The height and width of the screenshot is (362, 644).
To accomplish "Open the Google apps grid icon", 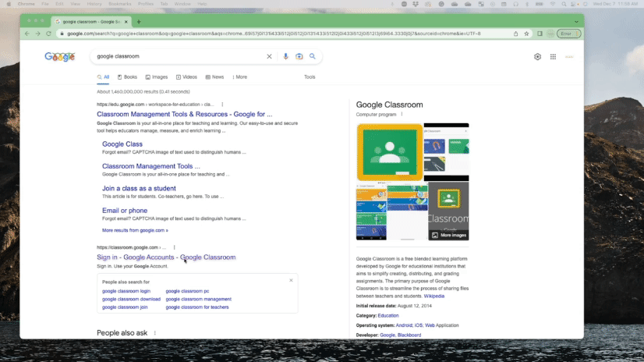I will coord(554,57).
